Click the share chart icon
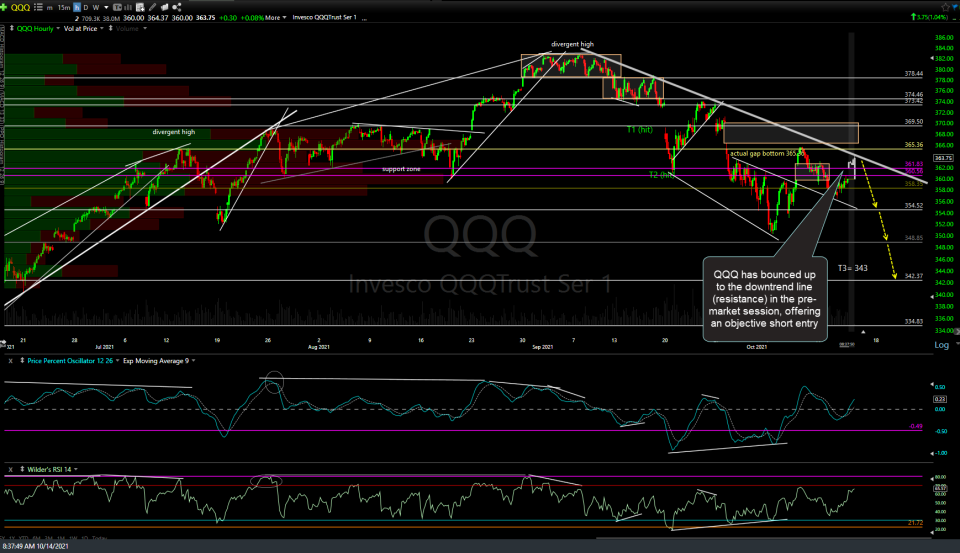The width and height of the screenshot is (960, 553). point(177,7)
